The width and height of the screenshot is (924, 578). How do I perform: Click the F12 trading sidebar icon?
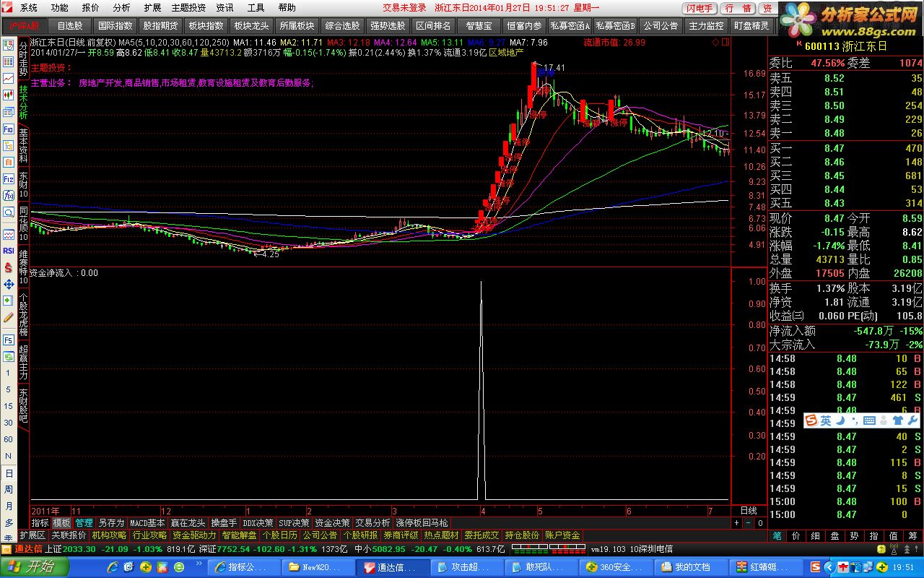click(9, 178)
